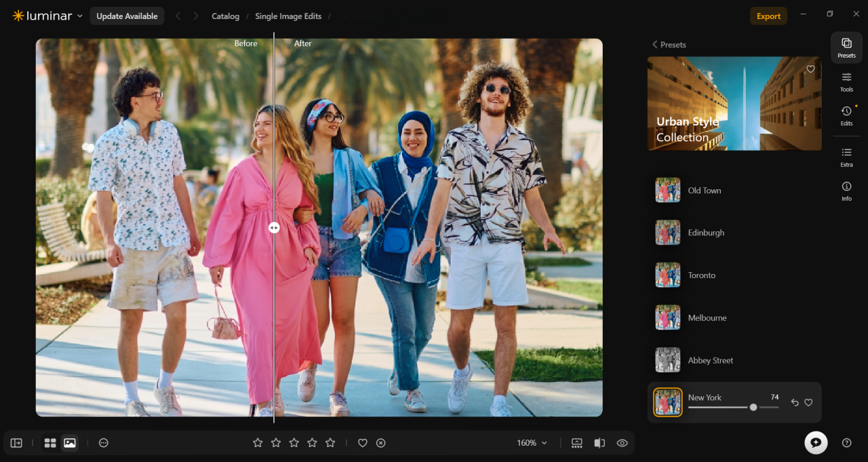
Task: Favorite the Urban Style Collection via heart
Action: [810, 69]
